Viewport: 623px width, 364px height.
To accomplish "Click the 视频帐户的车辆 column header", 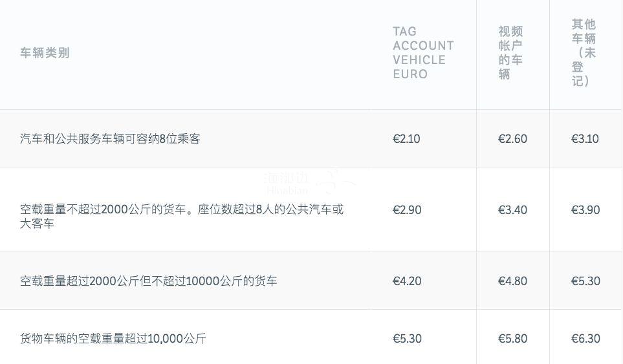I will click(510, 53).
